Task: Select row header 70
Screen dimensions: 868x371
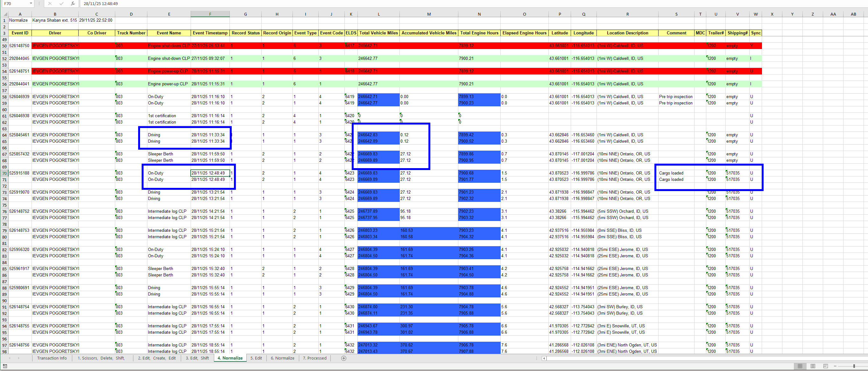Action: click(x=4, y=173)
